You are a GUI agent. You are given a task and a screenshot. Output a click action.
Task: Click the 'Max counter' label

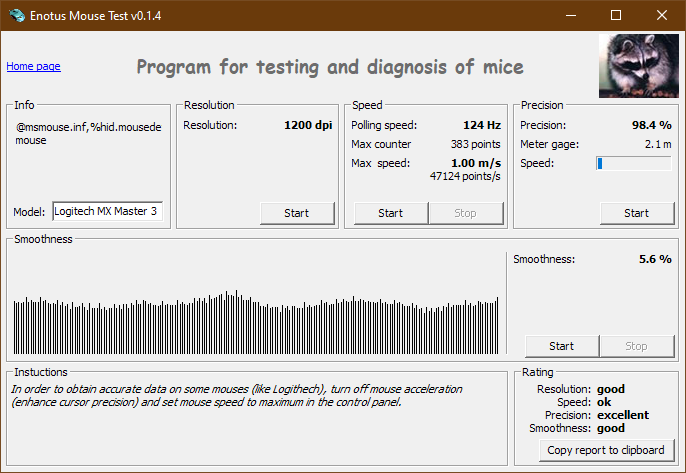tap(381, 144)
